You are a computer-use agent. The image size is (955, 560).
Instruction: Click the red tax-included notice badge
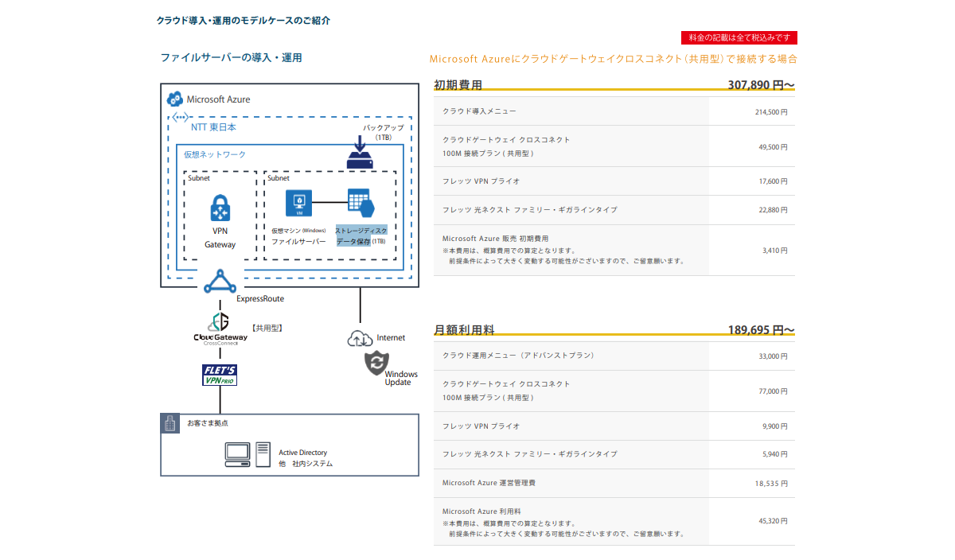click(x=739, y=37)
